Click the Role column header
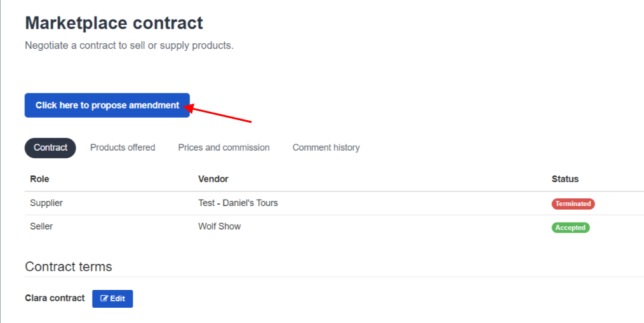644x323 pixels. pos(39,179)
